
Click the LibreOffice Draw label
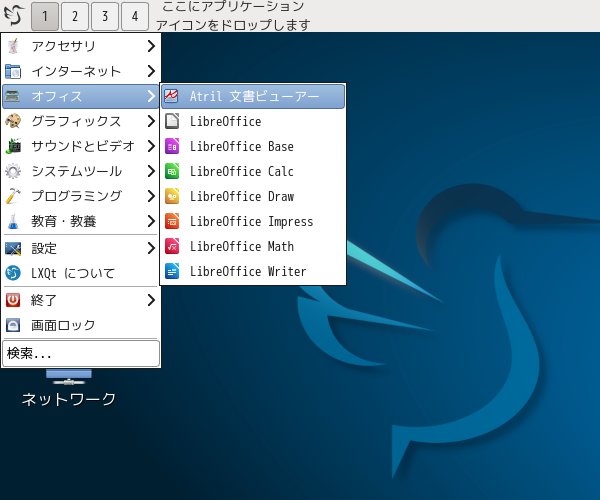[242, 196]
